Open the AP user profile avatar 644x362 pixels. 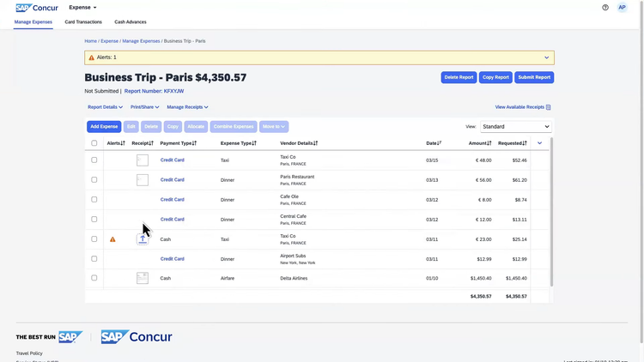622,8
